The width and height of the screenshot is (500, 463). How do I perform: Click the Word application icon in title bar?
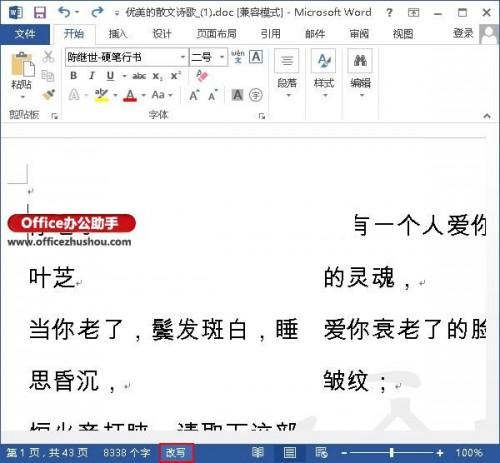16,13
